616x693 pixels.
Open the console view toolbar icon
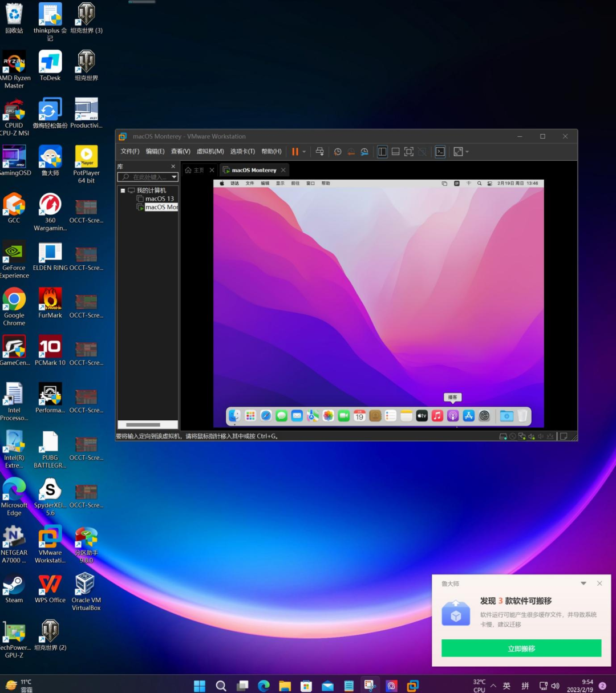point(440,152)
